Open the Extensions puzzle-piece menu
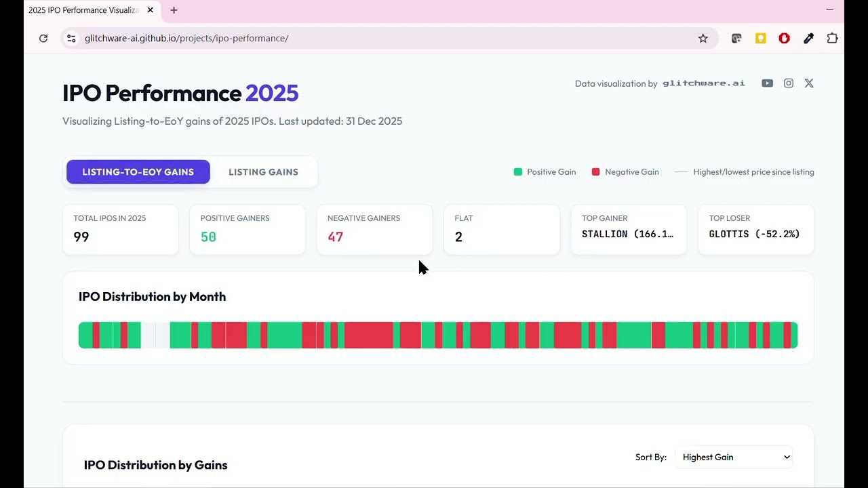This screenshot has width=868, height=488. (833, 39)
